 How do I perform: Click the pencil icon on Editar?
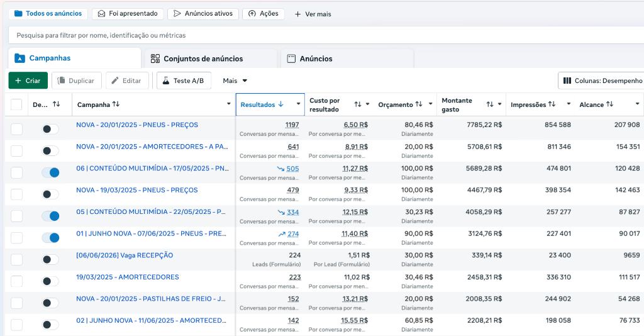pyautogui.click(x=115, y=81)
